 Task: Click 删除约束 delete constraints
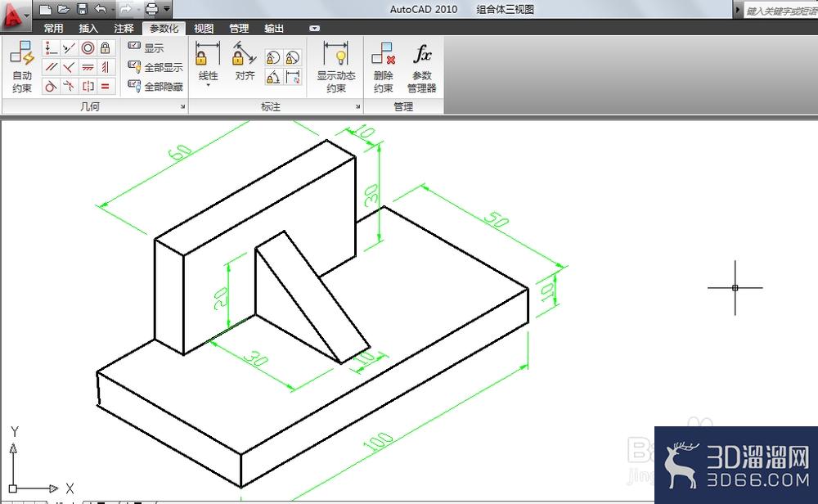pyautogui.click(x=384, y=67)
